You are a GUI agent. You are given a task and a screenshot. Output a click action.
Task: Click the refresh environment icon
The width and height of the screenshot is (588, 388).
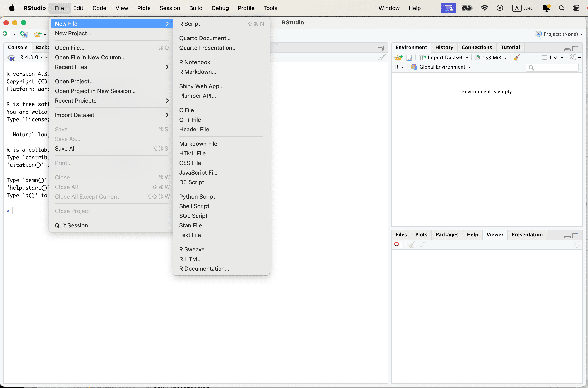tap(573, 57)
